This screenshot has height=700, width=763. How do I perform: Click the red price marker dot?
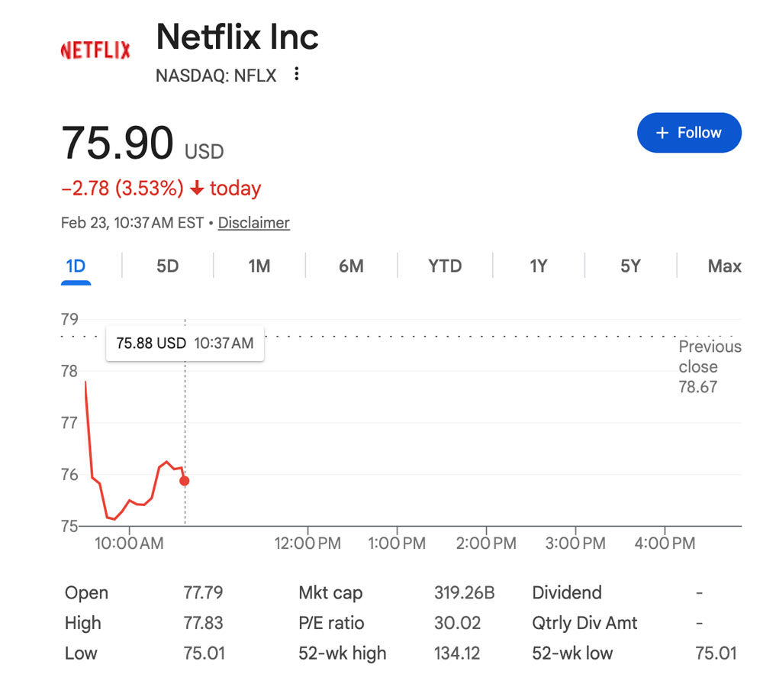pyautogui.click(x=184, y=481)
